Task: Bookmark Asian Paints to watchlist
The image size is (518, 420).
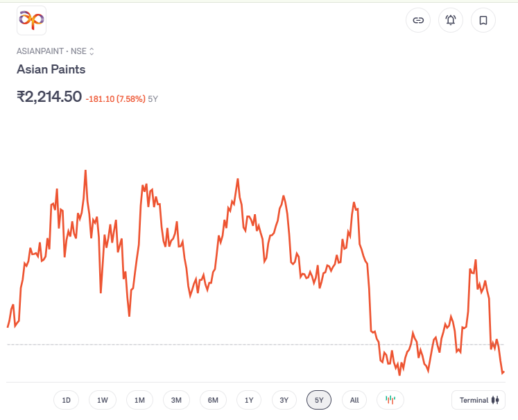Action: [x=483, y=20]
